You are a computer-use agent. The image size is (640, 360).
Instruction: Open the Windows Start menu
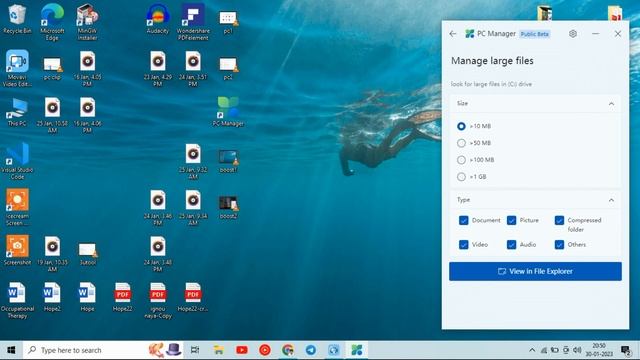[11, 350]
